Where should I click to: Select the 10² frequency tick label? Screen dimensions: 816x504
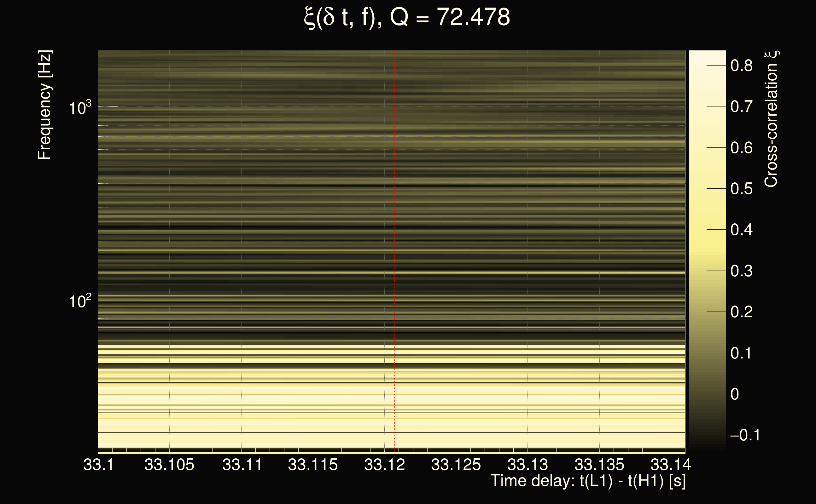79,301
